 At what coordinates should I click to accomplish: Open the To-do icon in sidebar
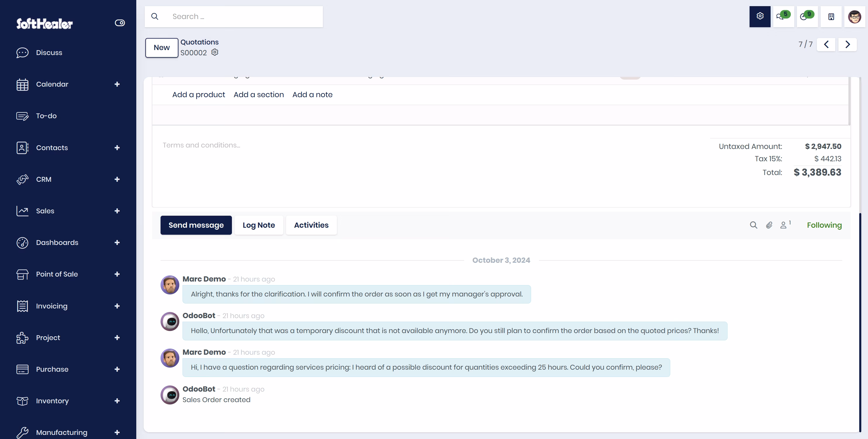point(22,116)
